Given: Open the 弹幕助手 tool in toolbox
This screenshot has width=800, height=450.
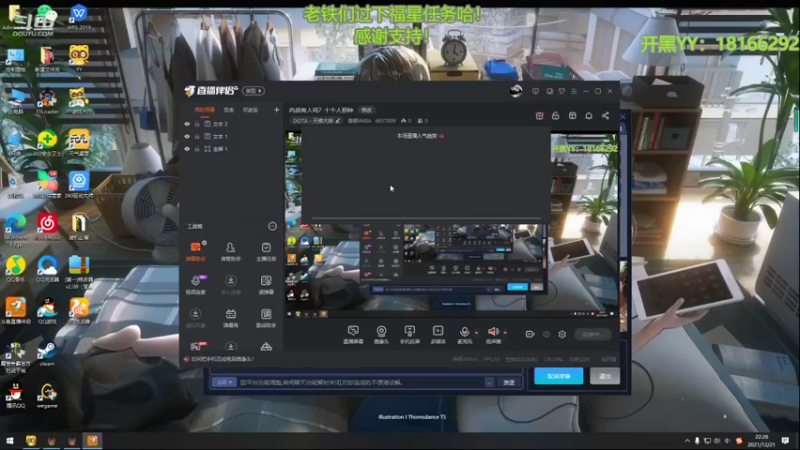Looking at the screenshot, I should click(195, 252).
